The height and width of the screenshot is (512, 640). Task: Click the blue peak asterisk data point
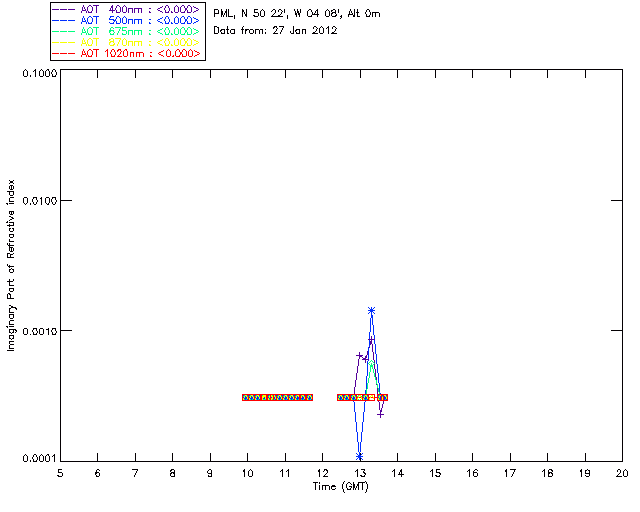371,311
